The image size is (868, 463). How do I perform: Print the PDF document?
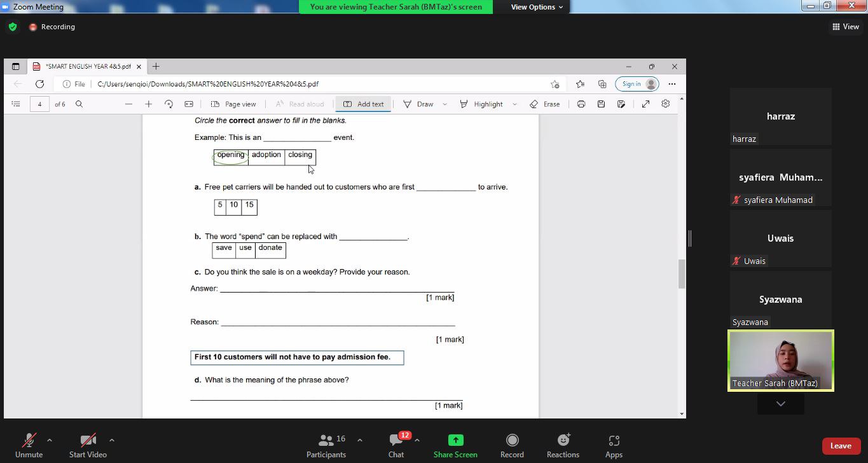click(581, 104)
